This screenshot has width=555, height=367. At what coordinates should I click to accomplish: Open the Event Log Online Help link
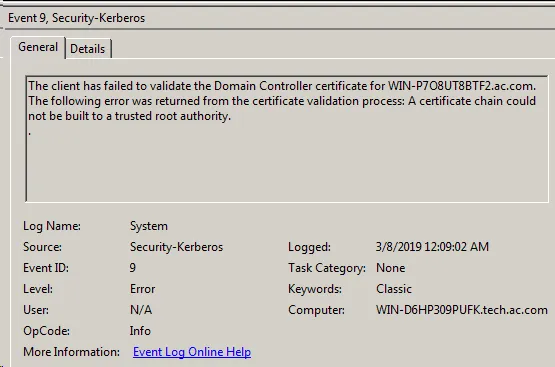[x=192, y=352]
